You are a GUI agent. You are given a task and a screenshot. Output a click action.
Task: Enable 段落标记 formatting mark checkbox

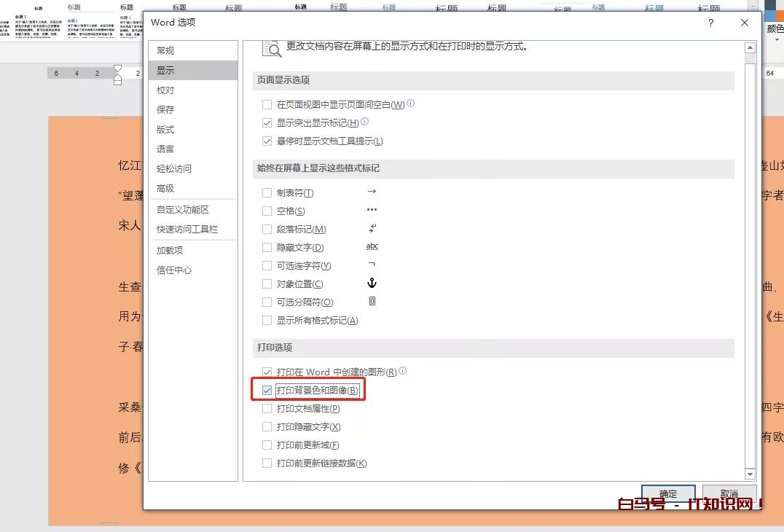pos(267,230)
